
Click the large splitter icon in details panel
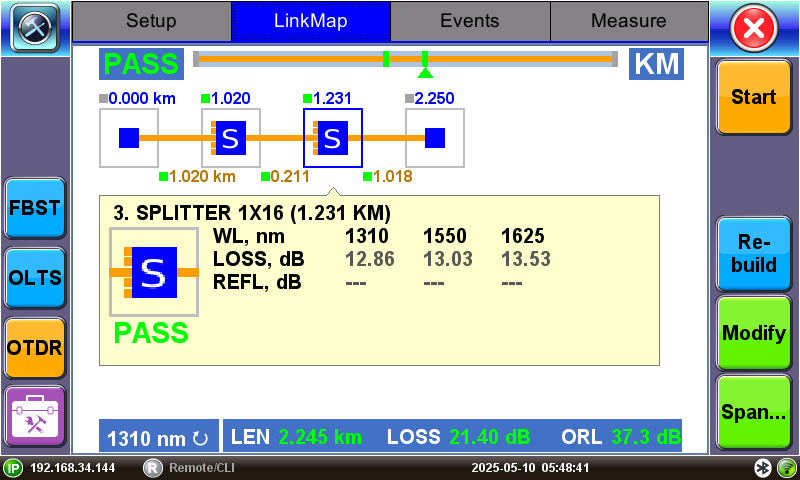[153, 272]
